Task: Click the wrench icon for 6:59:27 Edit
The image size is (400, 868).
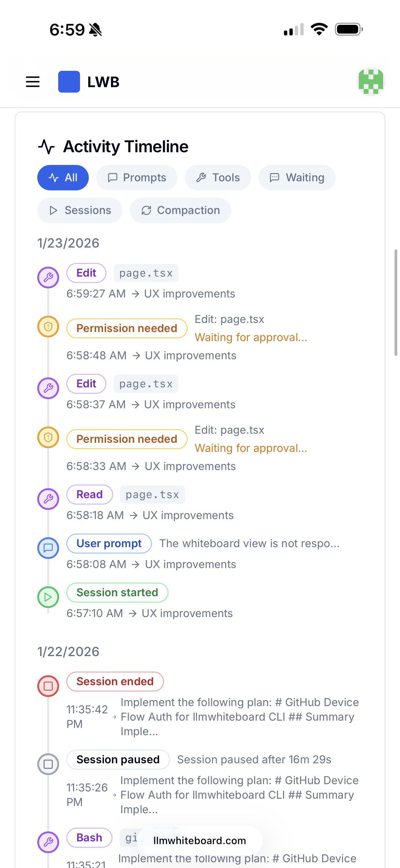Action: (x=48, y=277)
